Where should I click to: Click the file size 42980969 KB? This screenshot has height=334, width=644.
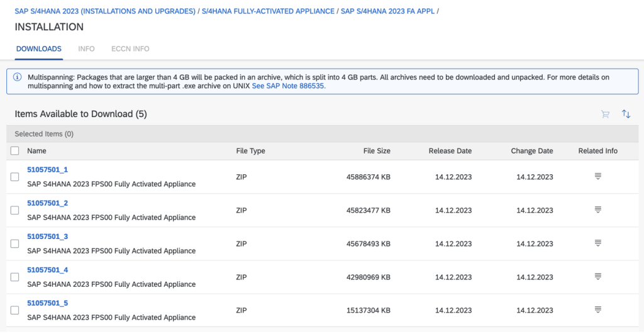coord(369,277)
